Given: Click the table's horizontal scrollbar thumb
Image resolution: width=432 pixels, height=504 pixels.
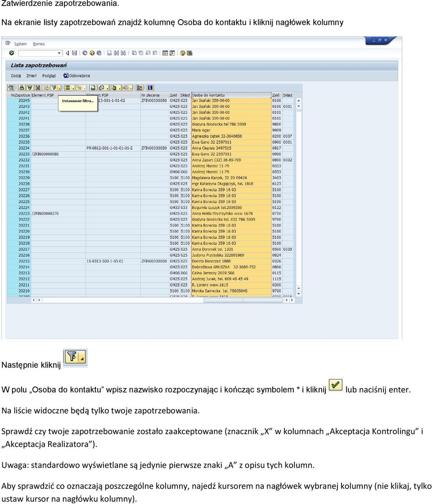Looking at the screenshot, I should tap(243, 300).
